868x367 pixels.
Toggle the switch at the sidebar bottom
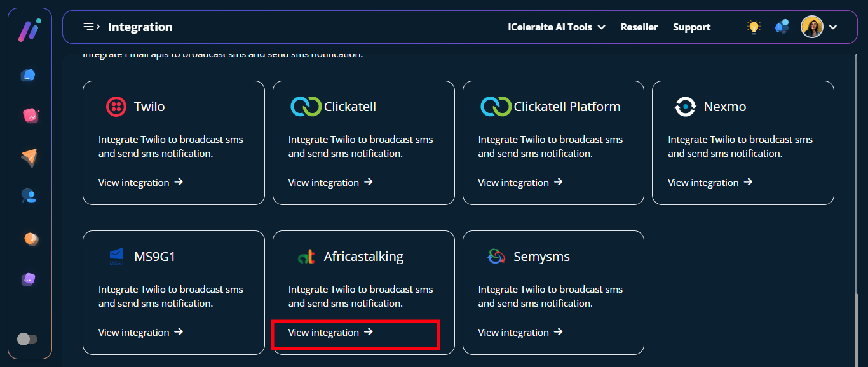(27, 339)
